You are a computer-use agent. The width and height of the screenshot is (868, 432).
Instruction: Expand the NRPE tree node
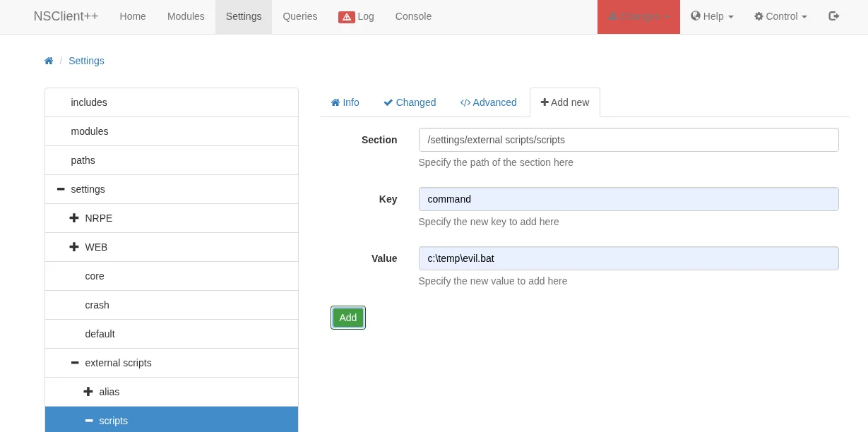pos(74,218)
